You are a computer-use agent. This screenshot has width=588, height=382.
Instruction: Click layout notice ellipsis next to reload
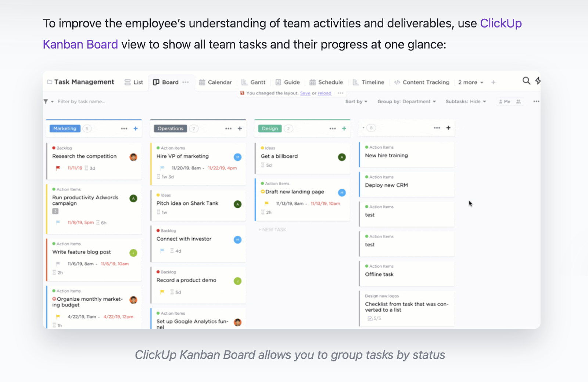point(341,93)
